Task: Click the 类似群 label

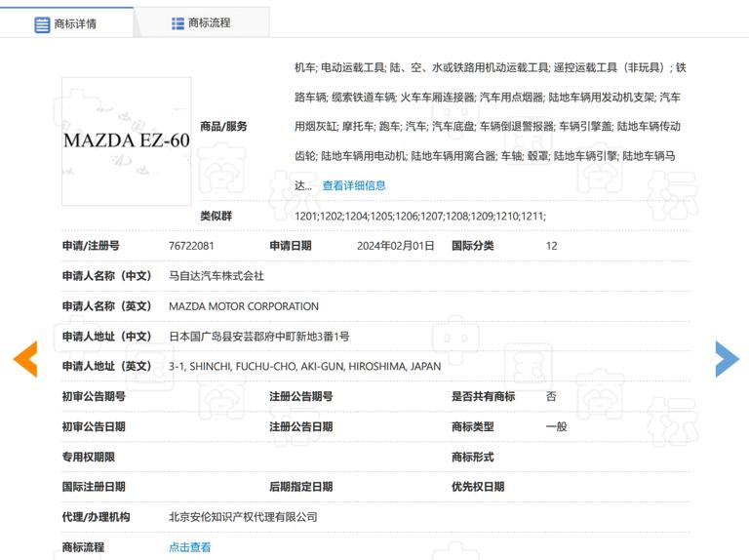Action: 216,216
